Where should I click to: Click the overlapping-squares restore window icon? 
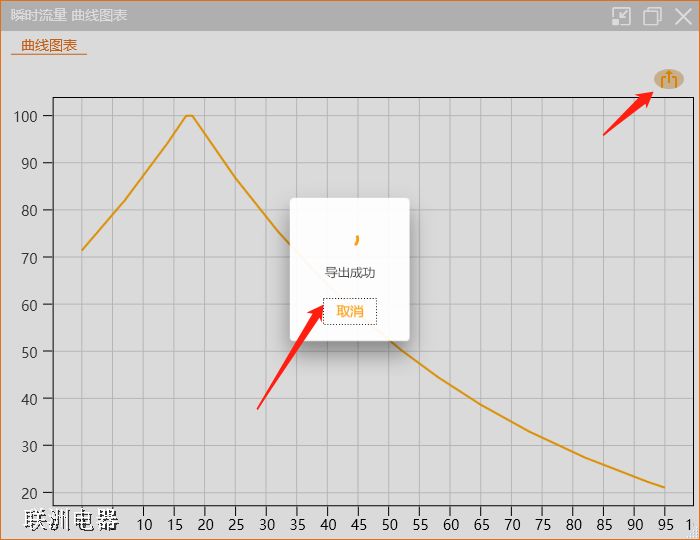click(652, 16)
